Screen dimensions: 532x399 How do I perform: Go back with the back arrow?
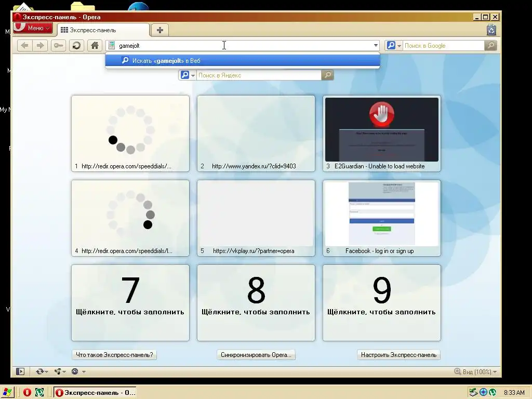pos(24,46)
